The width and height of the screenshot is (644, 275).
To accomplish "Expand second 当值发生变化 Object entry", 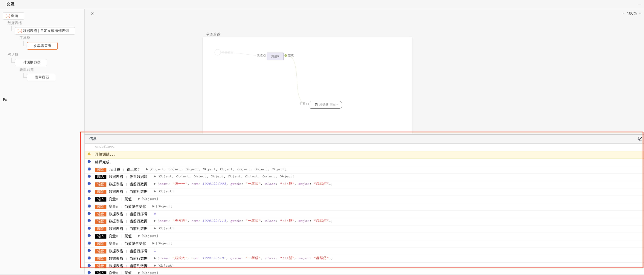I will pos(153,243).
